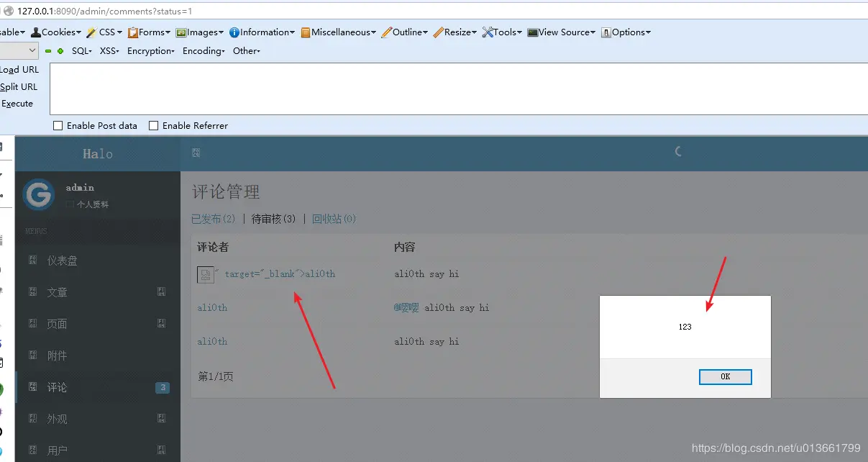This screenshot has width=868, height=462.
Task: Click the admin avatar image
Action: tap(38, 194)
